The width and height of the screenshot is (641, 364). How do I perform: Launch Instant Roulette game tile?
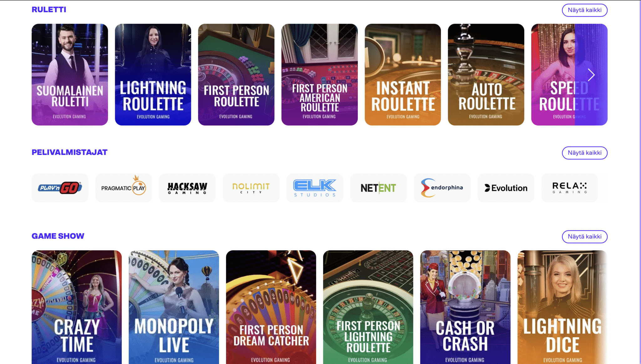click(x=403, y=74)
